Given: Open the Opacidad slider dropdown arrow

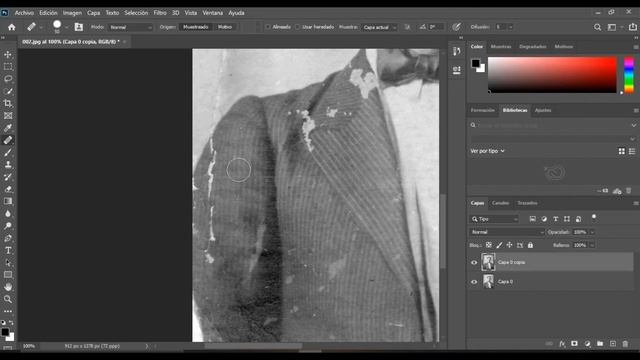Looking at the screenshot, I should point(592,232).
